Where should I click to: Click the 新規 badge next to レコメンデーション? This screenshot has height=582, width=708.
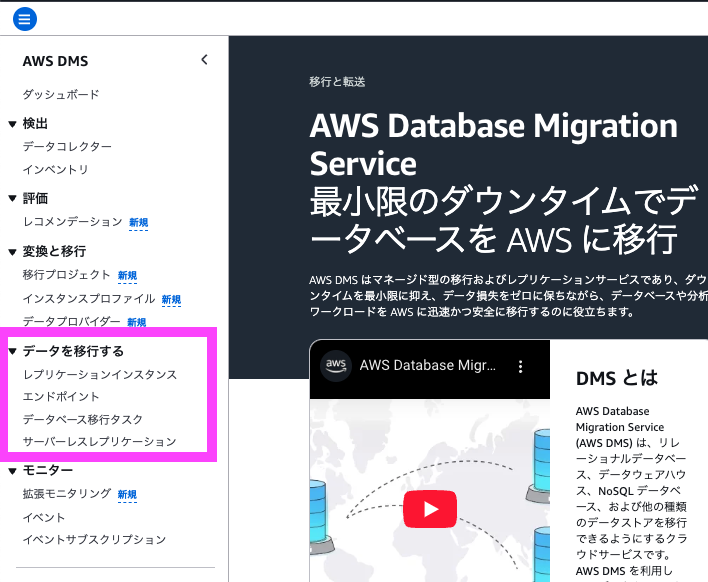[x=139, y=223]
